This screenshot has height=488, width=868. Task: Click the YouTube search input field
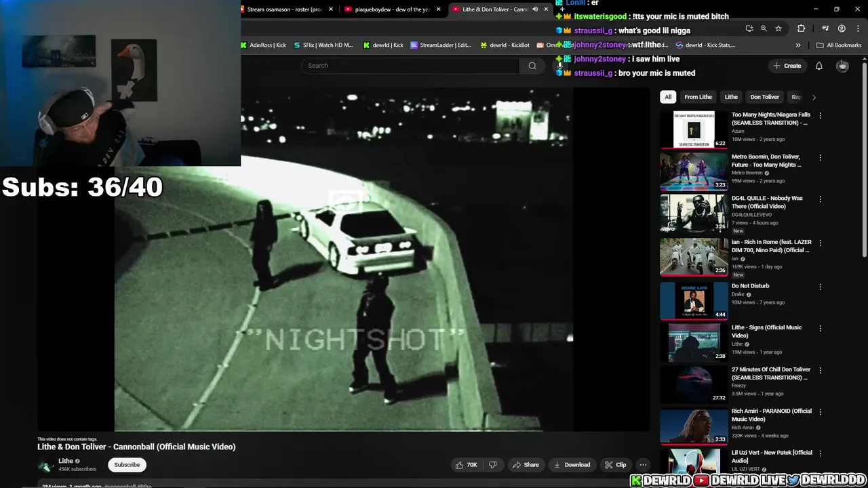(x=411, y=66)
